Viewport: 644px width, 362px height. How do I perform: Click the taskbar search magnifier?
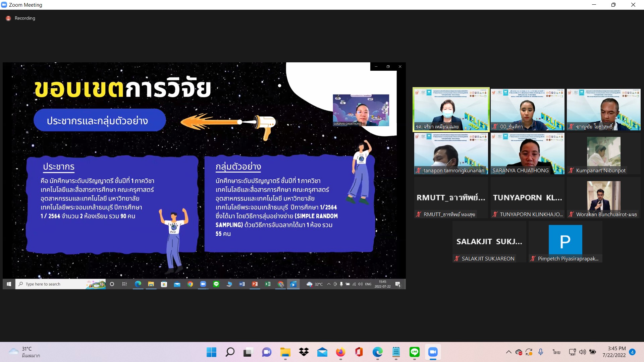230,352
